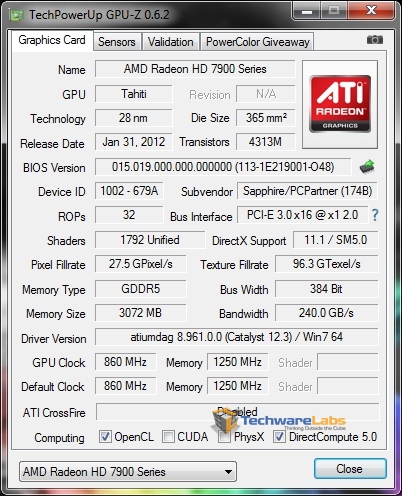
Task: Click the Bus Interface question mark
Action: pos(375,215)
